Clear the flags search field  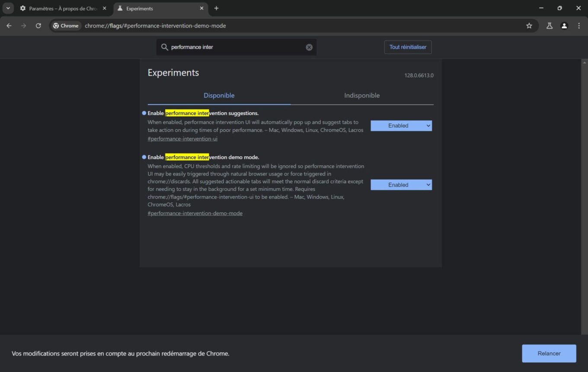[x=309, y=47]
